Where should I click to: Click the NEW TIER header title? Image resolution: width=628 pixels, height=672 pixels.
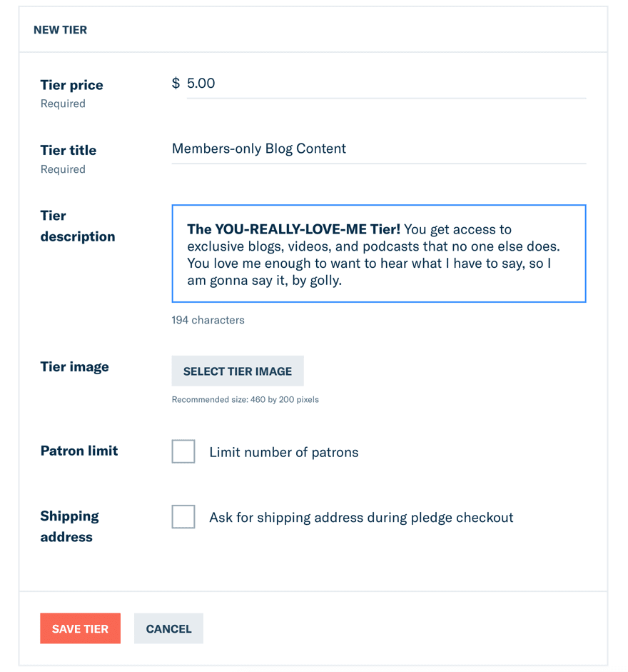pyautogui.click(x=60, y=30)
